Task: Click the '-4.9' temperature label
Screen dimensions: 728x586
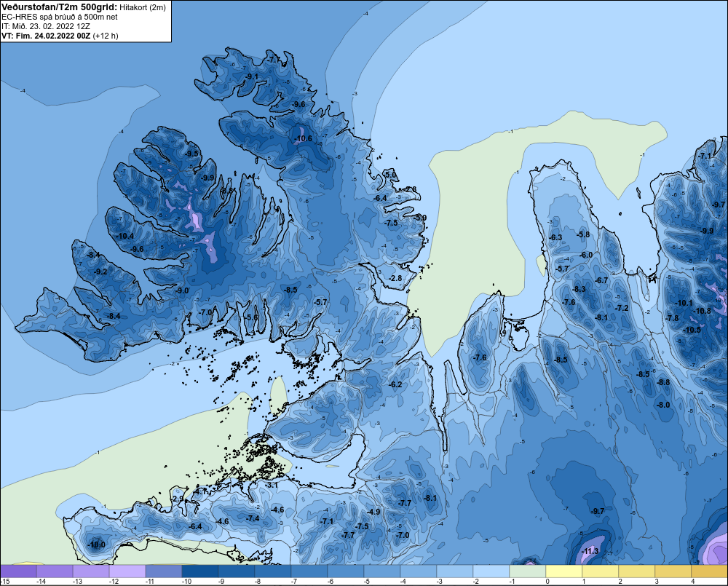Action: pyautogui.click(x=373, y=512)
